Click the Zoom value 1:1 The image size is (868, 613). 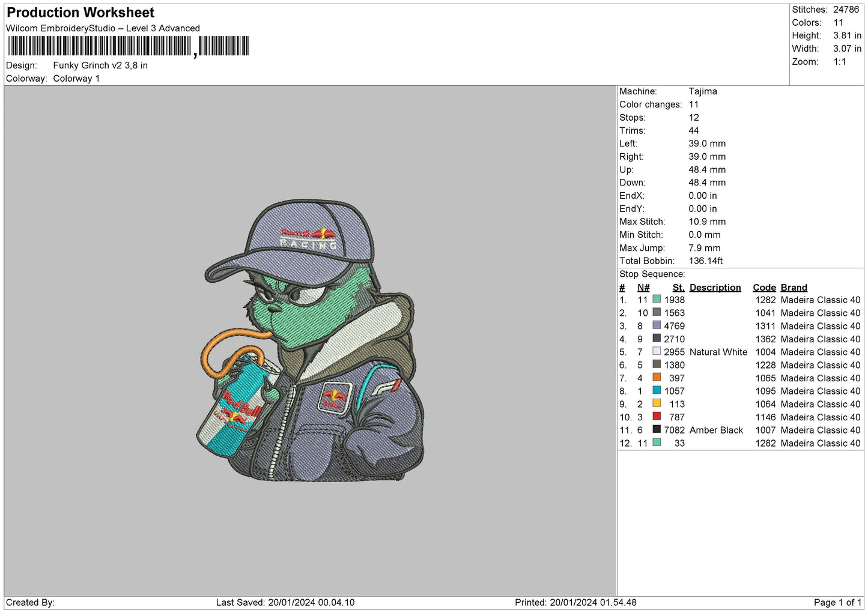(840, 62)
